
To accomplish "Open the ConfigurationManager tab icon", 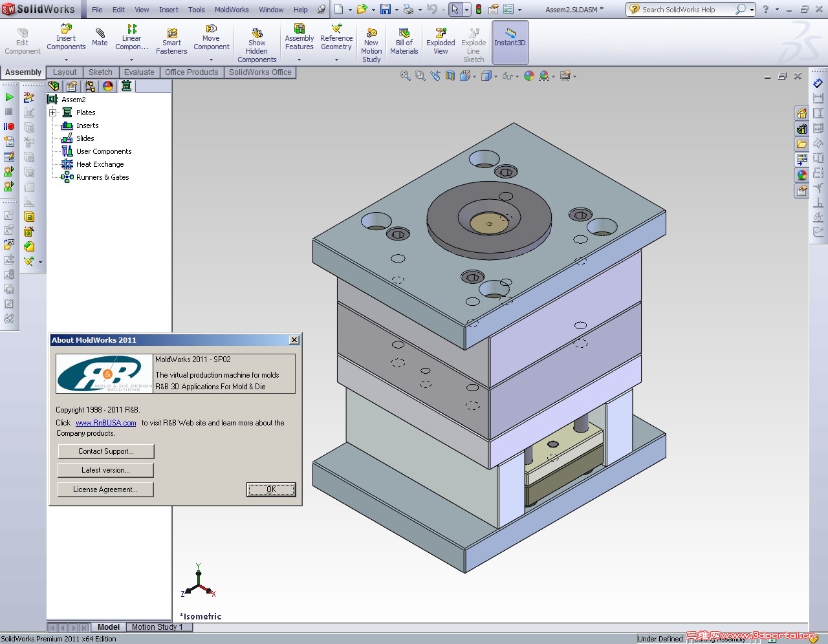I will (x=90, y=85).
